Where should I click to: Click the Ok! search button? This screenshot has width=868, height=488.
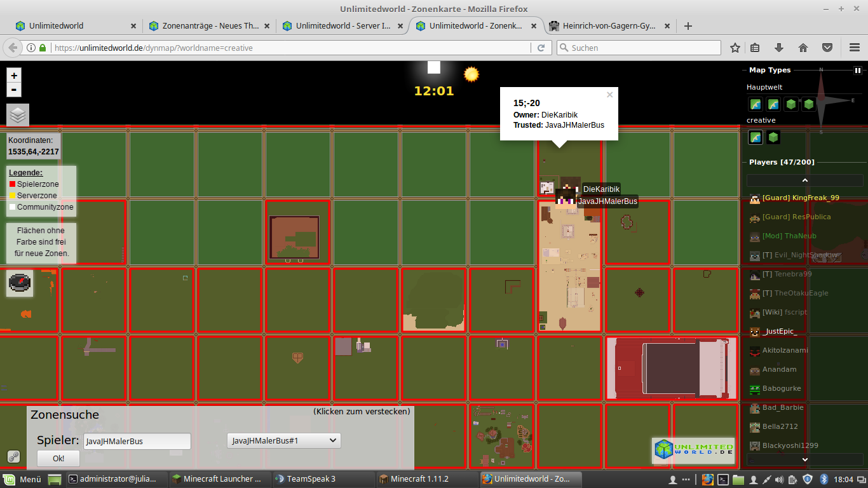(58, 458)
